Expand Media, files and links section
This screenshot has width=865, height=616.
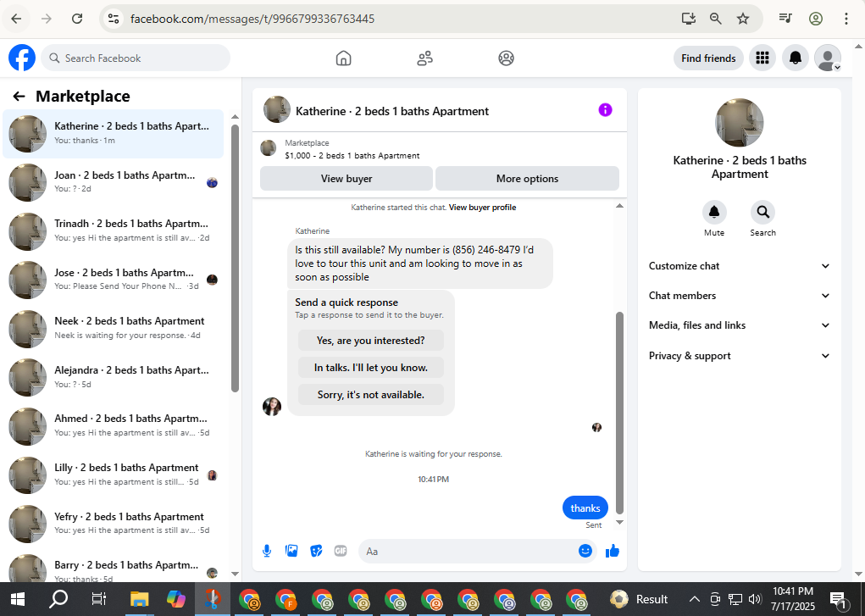[740, 325]
